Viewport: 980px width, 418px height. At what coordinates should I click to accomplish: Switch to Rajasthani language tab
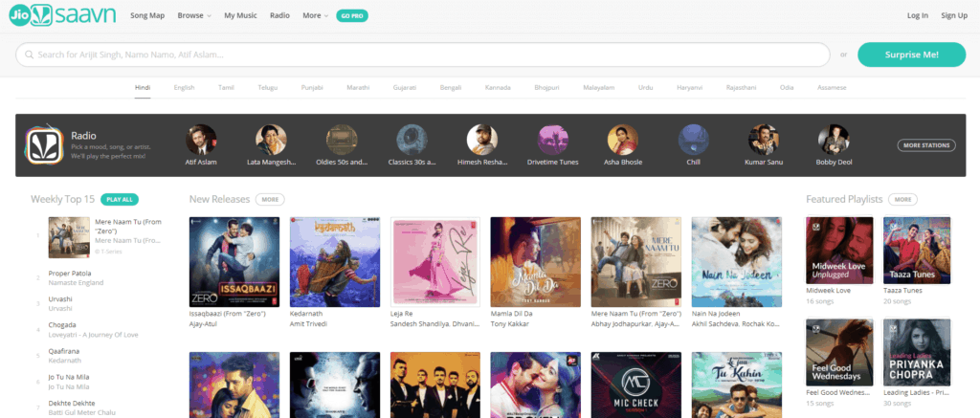742,87
